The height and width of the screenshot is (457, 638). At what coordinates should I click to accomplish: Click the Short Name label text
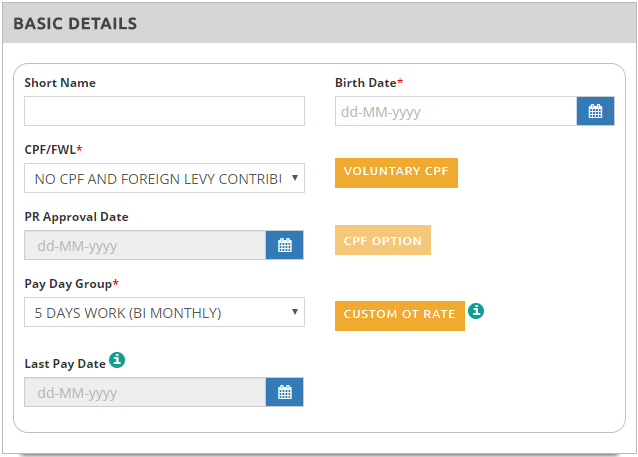coord(60,83)
